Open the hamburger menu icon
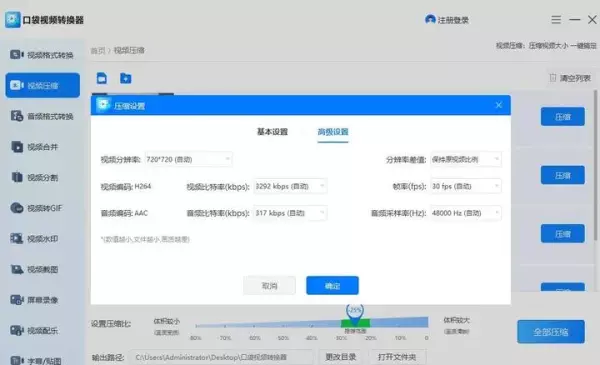Viewport: 600px width, 365px height. (556, 20)
